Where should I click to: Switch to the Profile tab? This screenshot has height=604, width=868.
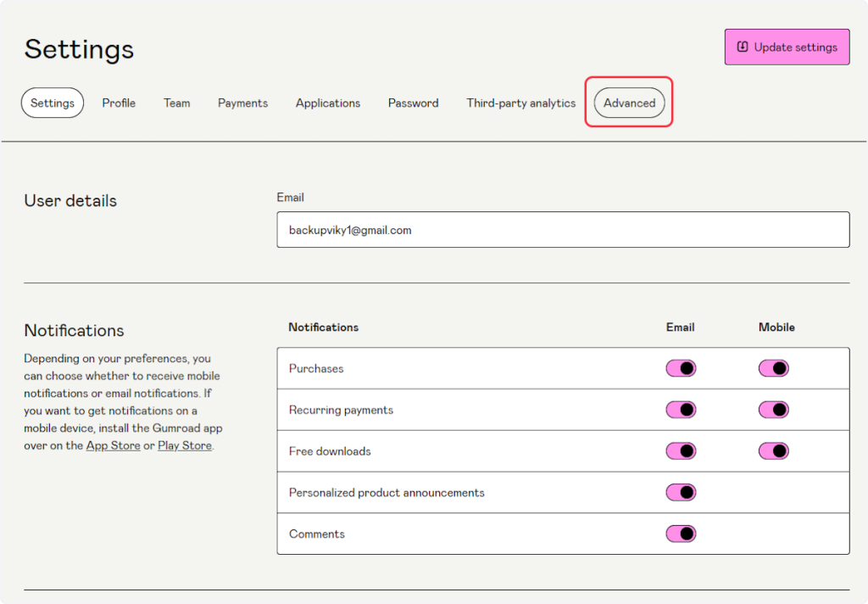119,103
